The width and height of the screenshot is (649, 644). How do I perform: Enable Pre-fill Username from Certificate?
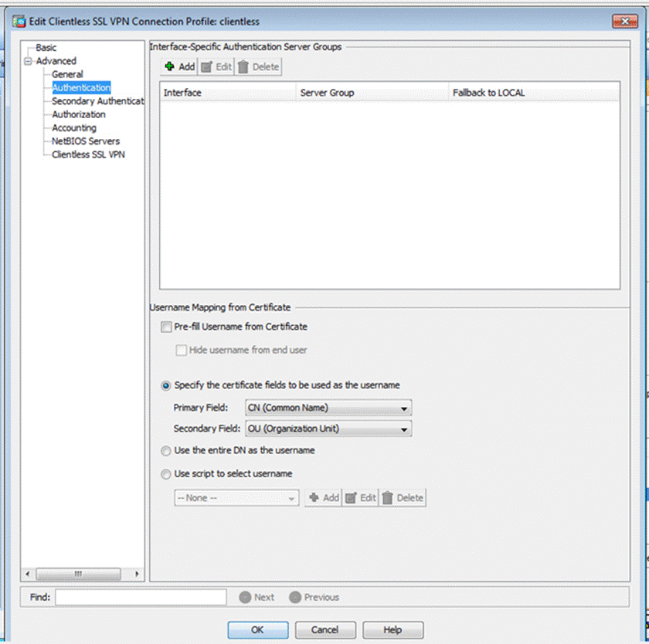tap(166, 327)
